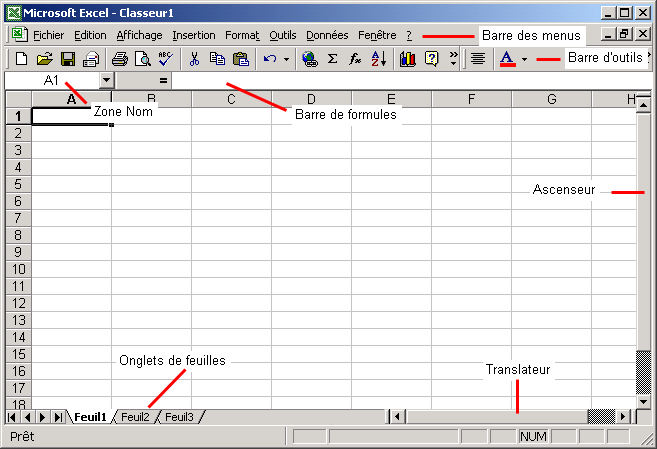657x449 pixels.
Task: Open the ? help menu
Action: [409, 35]
